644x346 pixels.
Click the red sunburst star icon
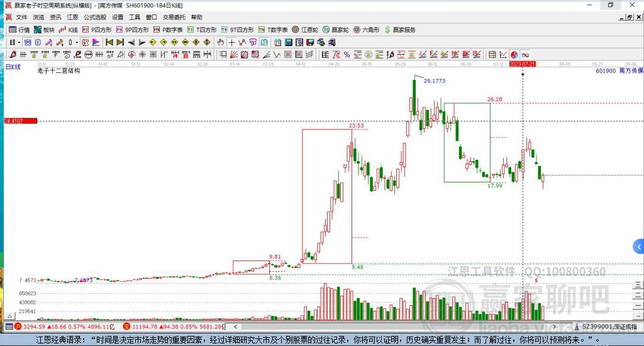(x=142, y=55)
